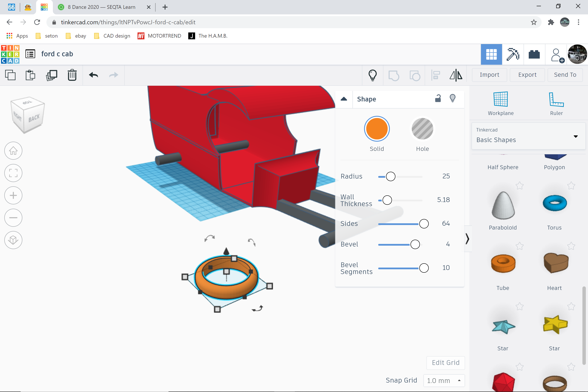Click the Import button

[489, 75]
